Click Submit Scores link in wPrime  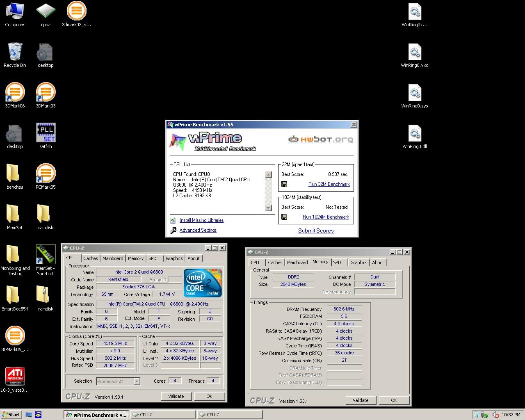(x=316, y=231)
